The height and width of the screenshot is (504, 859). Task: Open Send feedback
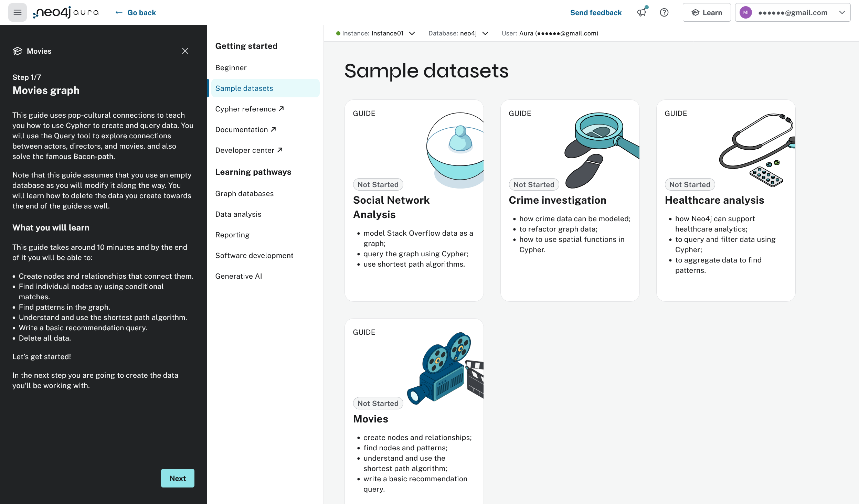(596, 13)
